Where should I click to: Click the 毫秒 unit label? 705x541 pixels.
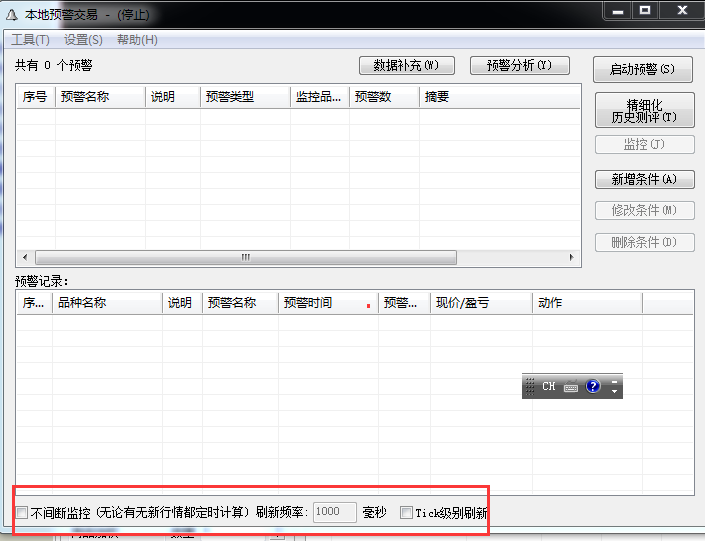[374, 512]
